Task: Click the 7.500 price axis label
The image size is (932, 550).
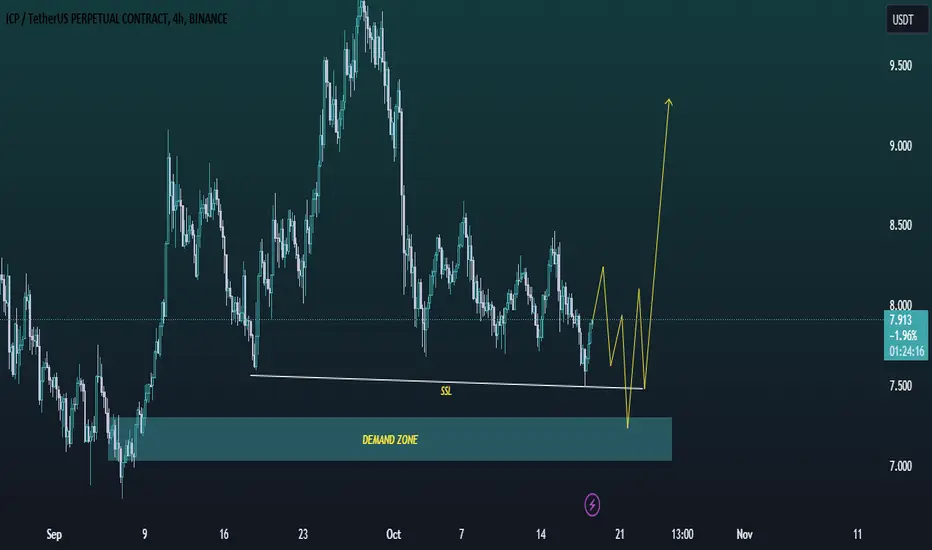Action: 900,386
